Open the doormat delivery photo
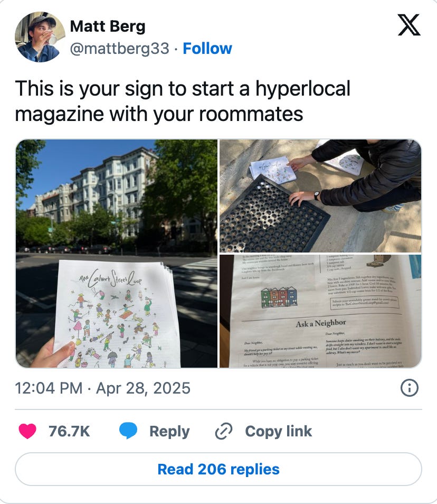437x504 pixels. 320,196
